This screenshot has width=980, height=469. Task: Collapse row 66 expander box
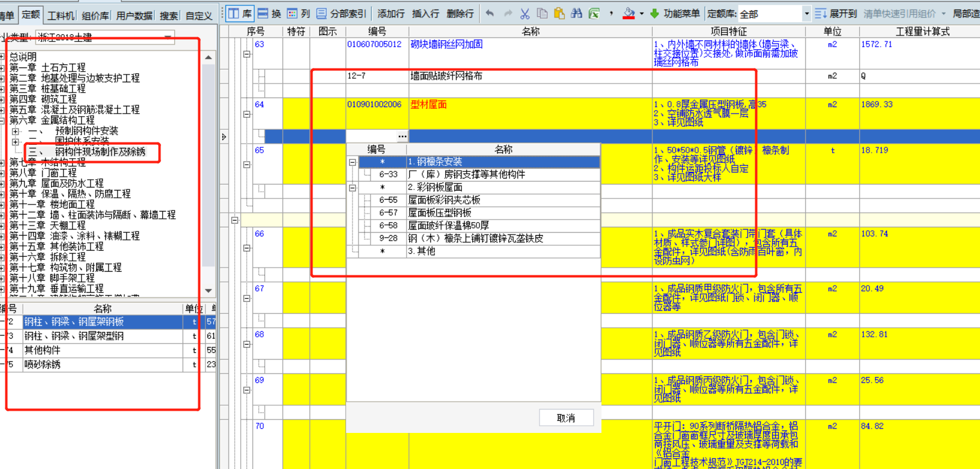coord(246,248)
